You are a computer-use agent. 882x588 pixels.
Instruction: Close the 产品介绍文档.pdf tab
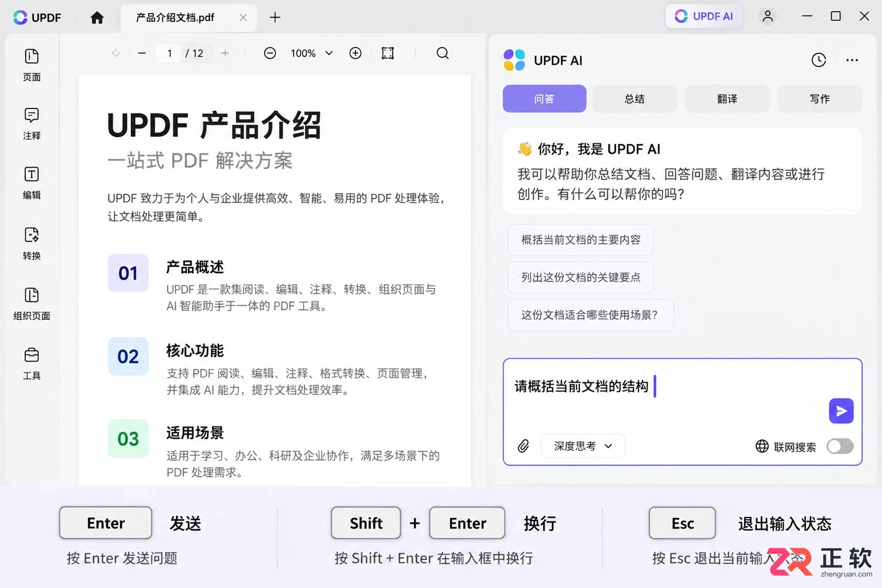tap(243, 18)
